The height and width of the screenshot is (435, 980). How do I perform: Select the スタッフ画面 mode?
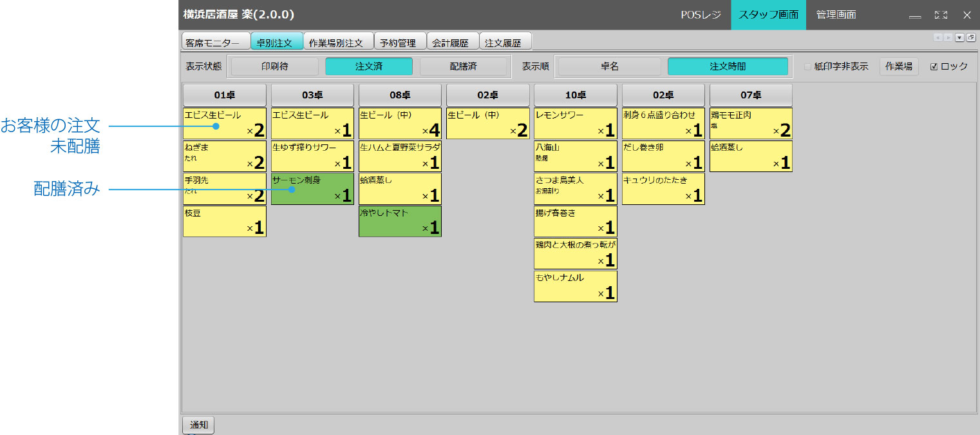coord(768,15)
